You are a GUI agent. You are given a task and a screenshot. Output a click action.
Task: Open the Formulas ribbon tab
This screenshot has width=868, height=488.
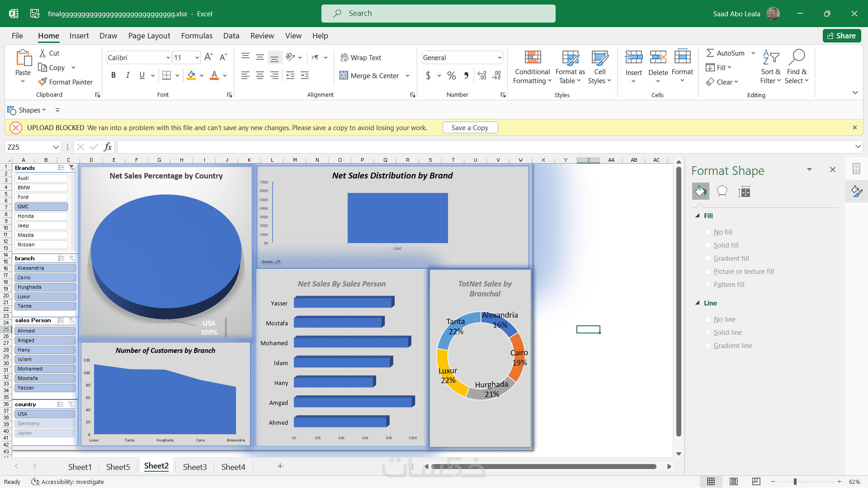tap(197, 36)
